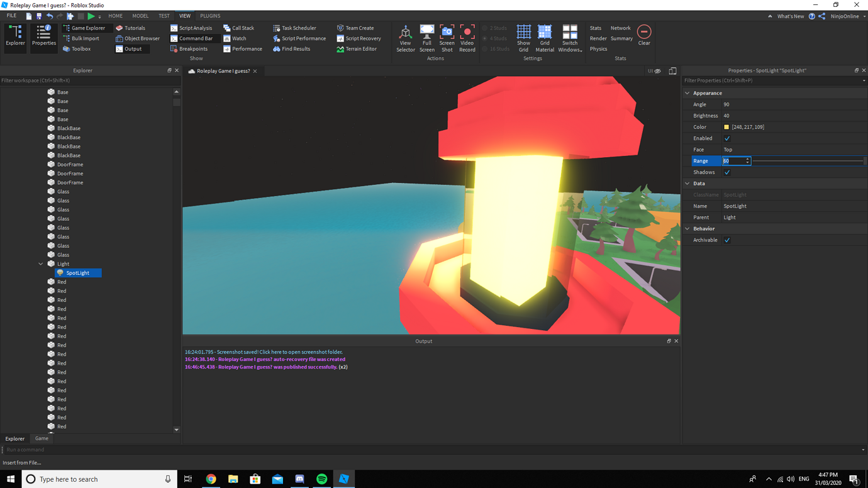Uncheck the Enabled property checkbox
This screenshot has width=868, height=488.
pyautogui.click(x=727, y=138)
